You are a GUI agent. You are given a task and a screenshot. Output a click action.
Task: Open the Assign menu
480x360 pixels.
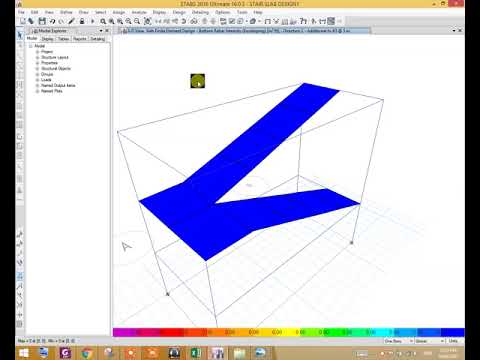click(x=119, y=12)
